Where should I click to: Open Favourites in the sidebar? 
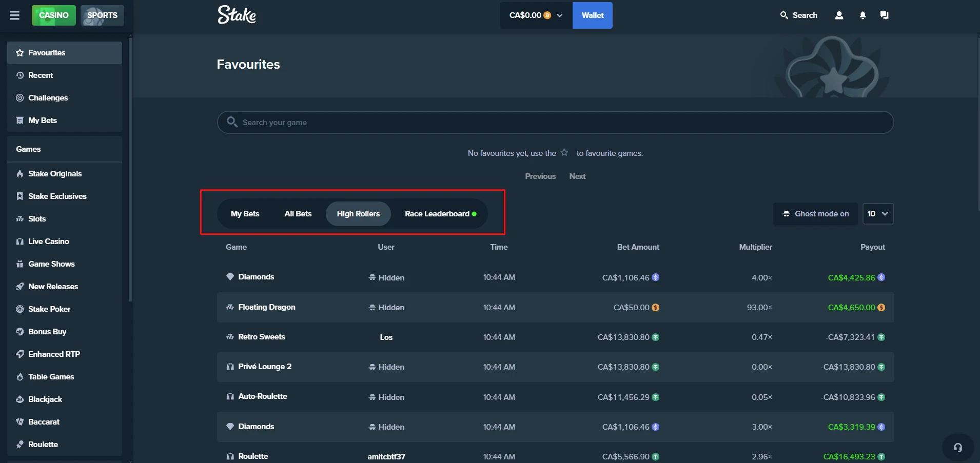[65, 53]
